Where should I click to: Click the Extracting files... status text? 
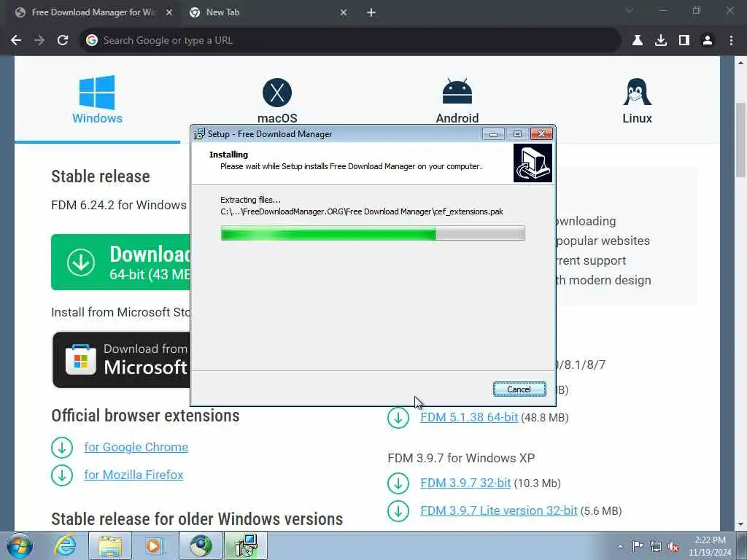click(251, 200)
